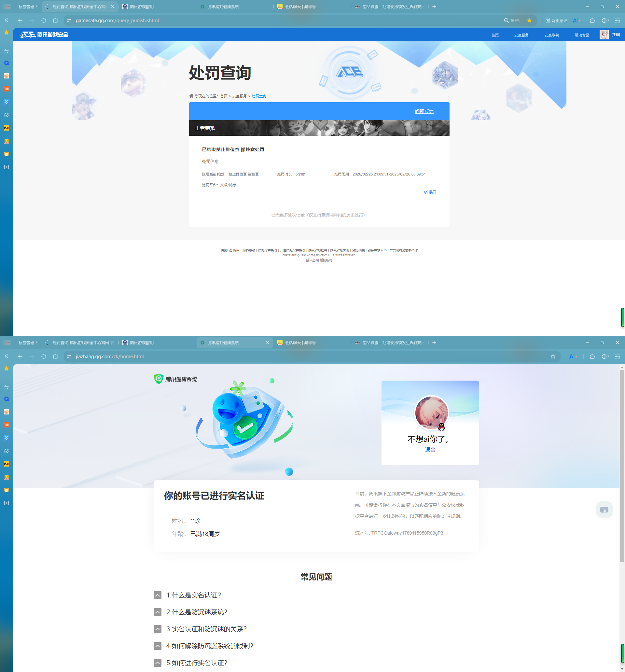Screen dimensions: 625x672
Task: Go back in the jiazhang window
Action: (20, 356)
